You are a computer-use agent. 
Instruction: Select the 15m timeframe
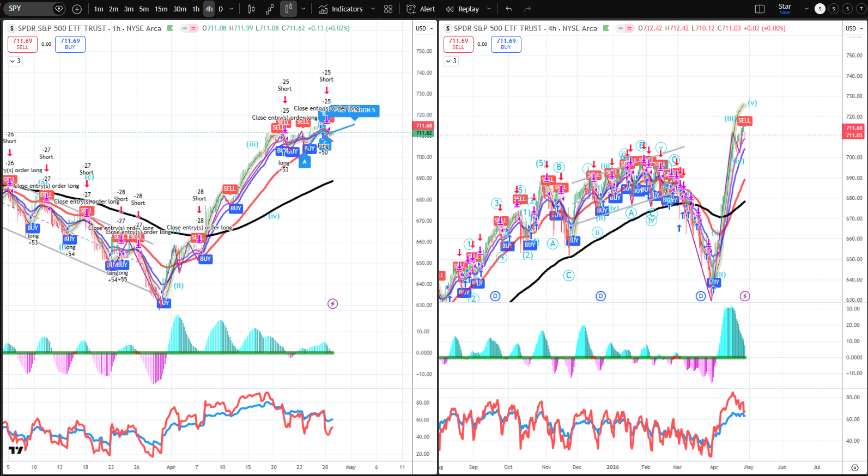[x=161, y=9]
